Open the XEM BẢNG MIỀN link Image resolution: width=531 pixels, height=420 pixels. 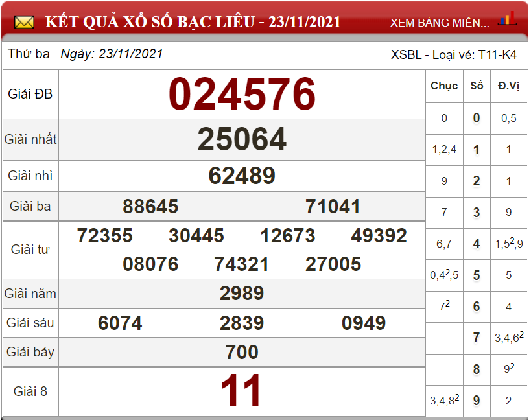coord(440,23)
